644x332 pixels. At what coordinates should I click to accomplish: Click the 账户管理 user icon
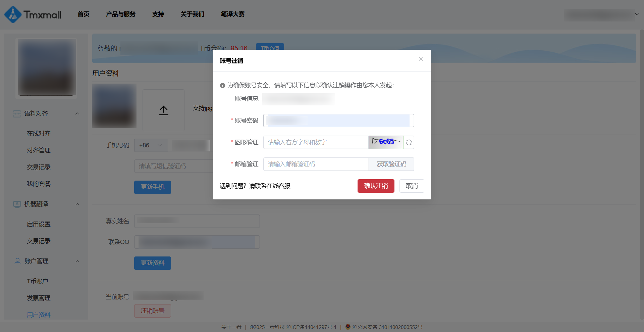[17, 261]
